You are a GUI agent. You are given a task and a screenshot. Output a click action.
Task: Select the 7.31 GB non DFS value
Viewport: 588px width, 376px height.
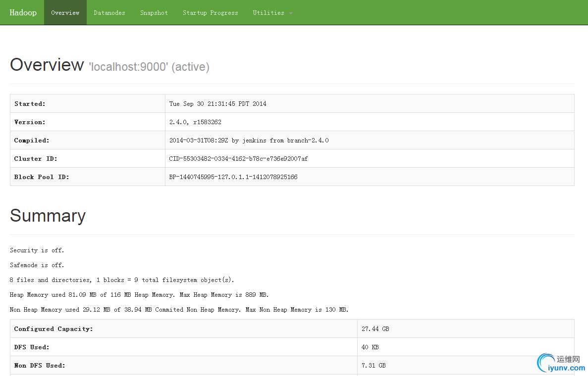coord(374,366)
